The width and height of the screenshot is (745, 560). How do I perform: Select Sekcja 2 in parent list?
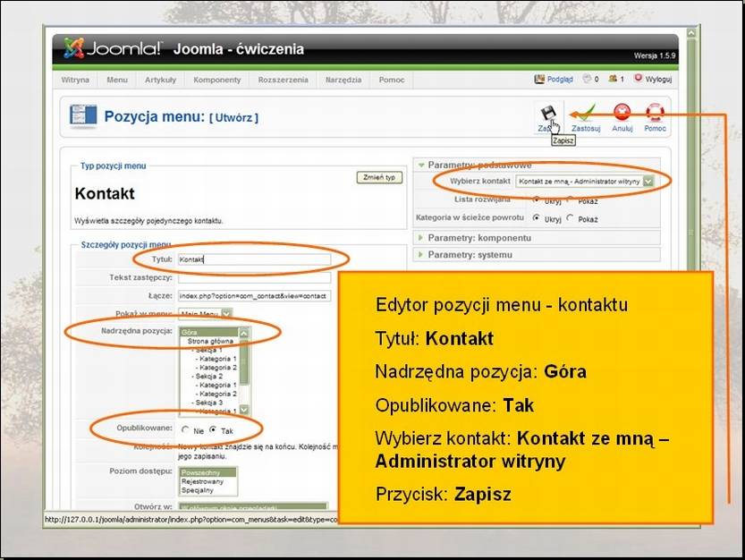(207, 376)
